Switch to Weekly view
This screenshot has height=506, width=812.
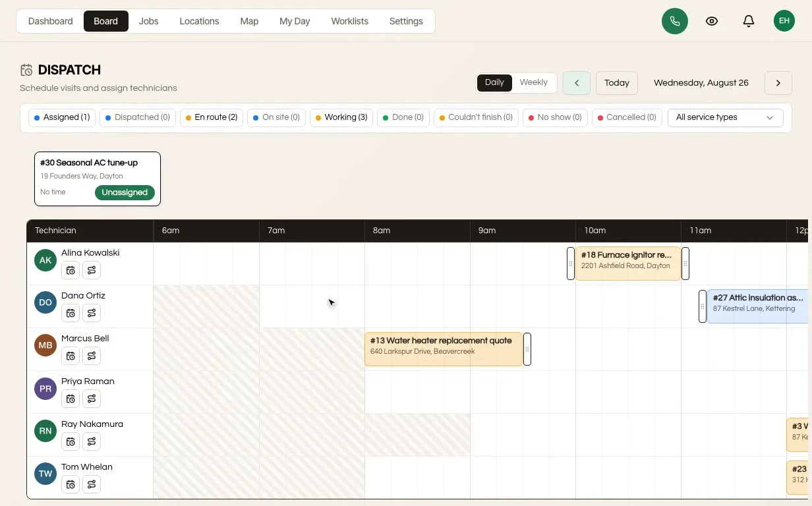533,82
